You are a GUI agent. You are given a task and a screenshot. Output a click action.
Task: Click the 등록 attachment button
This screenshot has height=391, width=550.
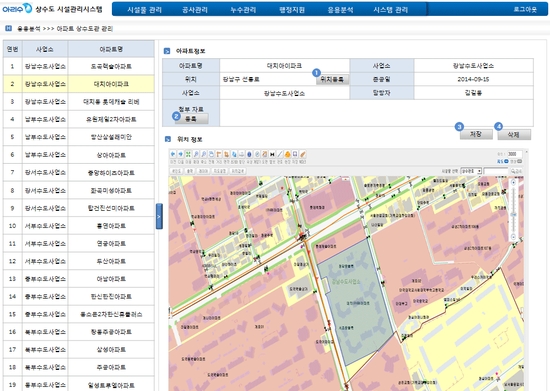tap(191, 119)
